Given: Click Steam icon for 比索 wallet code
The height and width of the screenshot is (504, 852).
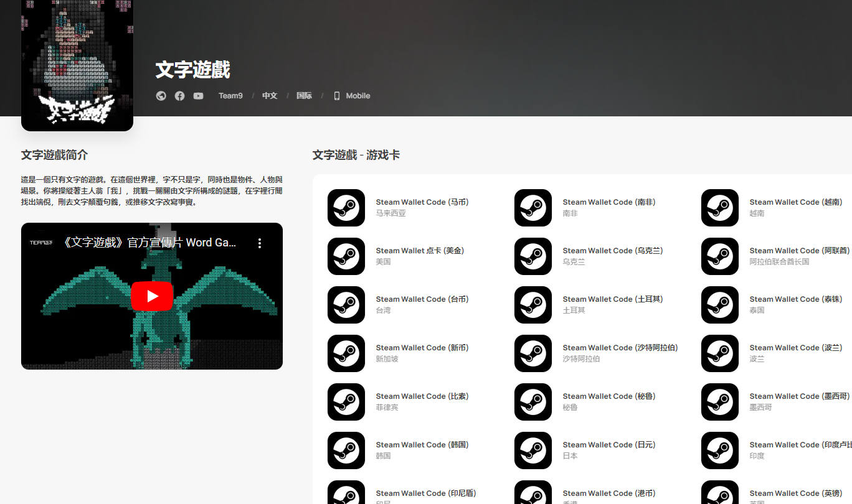Looking at the screenshot, I should pos(346,402).
